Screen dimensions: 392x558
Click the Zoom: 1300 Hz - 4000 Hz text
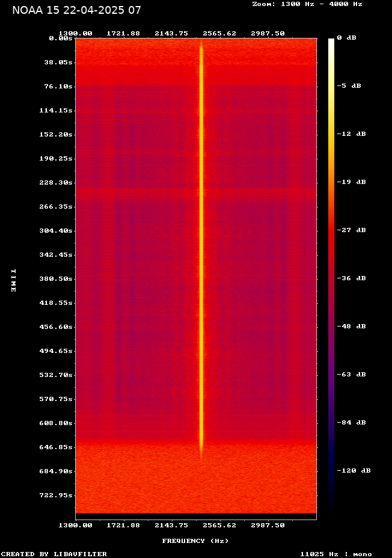click(307, 4)
